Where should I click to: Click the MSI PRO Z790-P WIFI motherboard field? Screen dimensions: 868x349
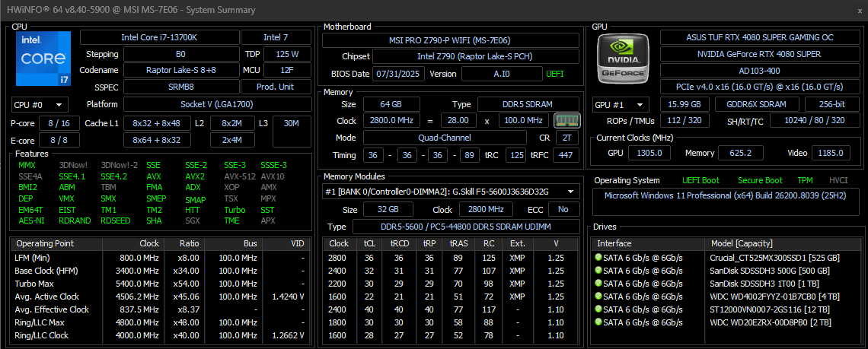click(451, 40)
